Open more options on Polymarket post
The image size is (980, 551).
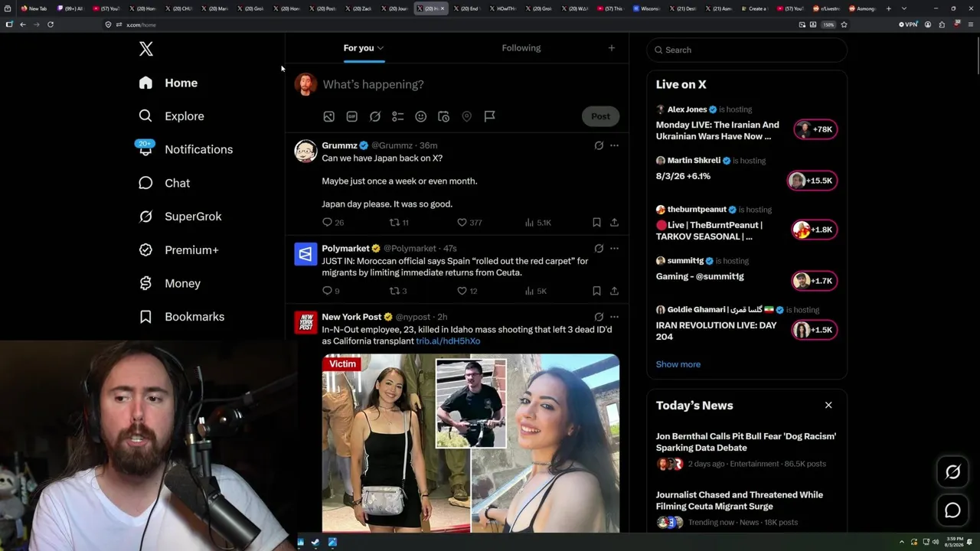pyautogui.click(x=614, y=249)
